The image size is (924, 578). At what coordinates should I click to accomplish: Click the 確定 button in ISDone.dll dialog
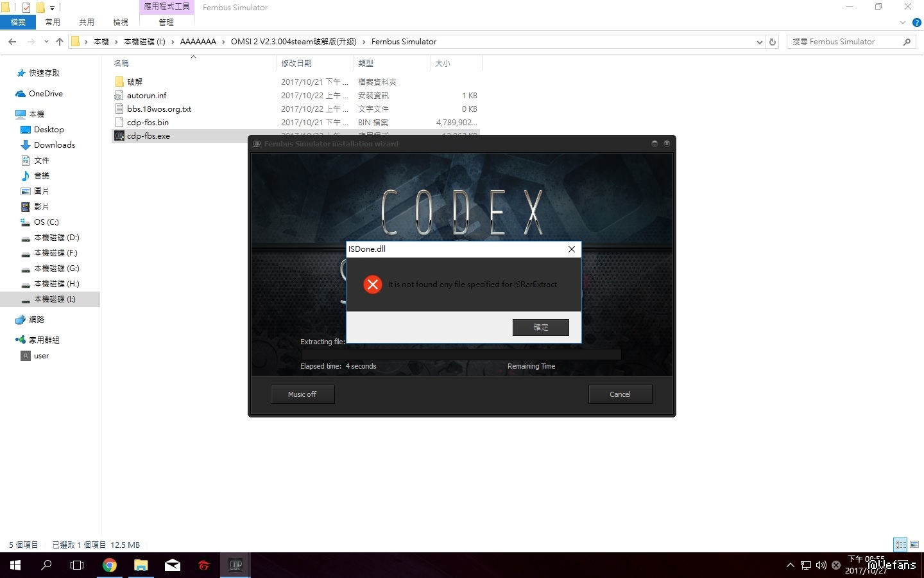click(540, 328)
